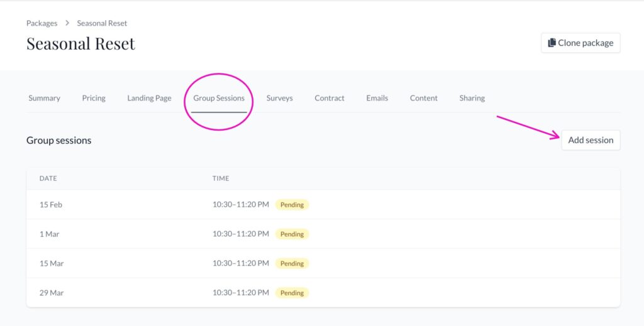644x326 pixels.
Task: Click the Clone package button
Action: (x=580, y=43)
